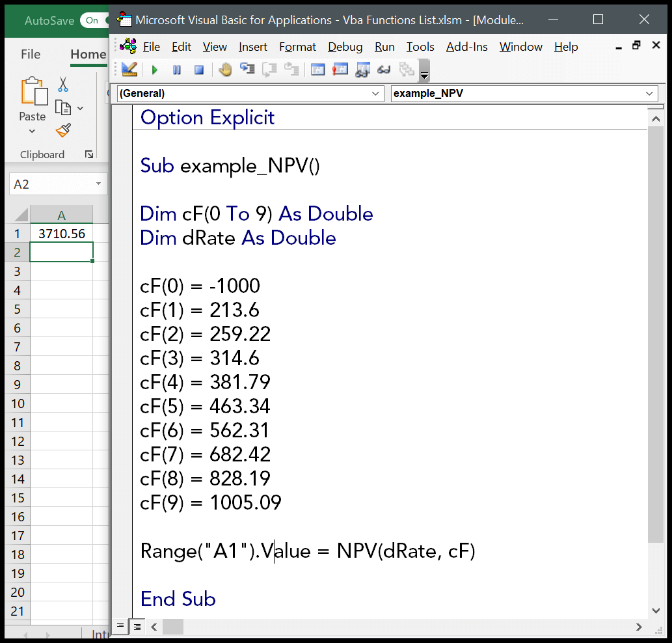Show the Call Stack
The width and height of the screenshot is (672, 643).
click(x=407, y=69)
